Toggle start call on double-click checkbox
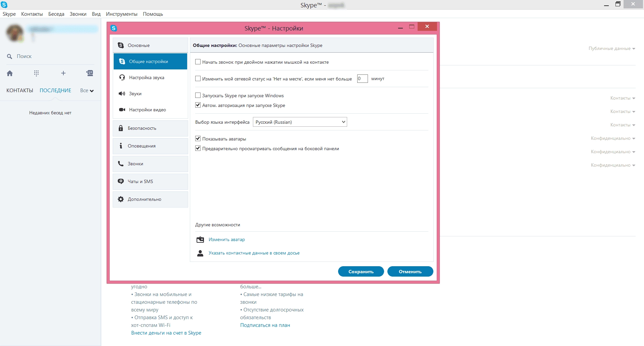644x346 pixels. point(198,62)
